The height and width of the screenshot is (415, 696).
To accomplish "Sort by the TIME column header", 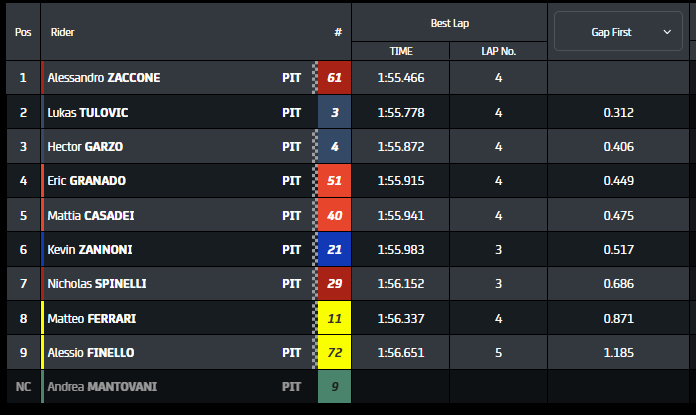I will click(401, 50).
